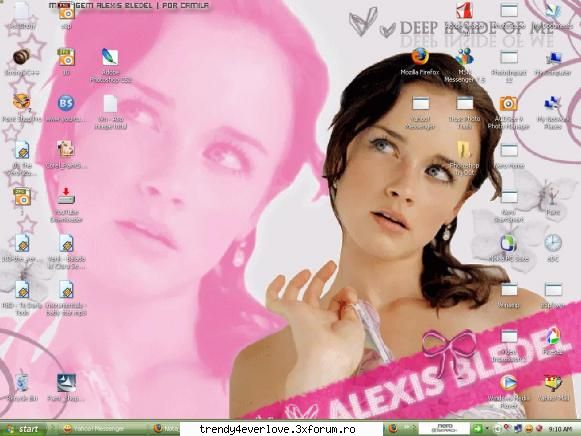The height and width of the screenshot is (436, 581).
Task: Open the Paint Shop shortcut beside Recycle Bin
Action: tap(66, 383)
